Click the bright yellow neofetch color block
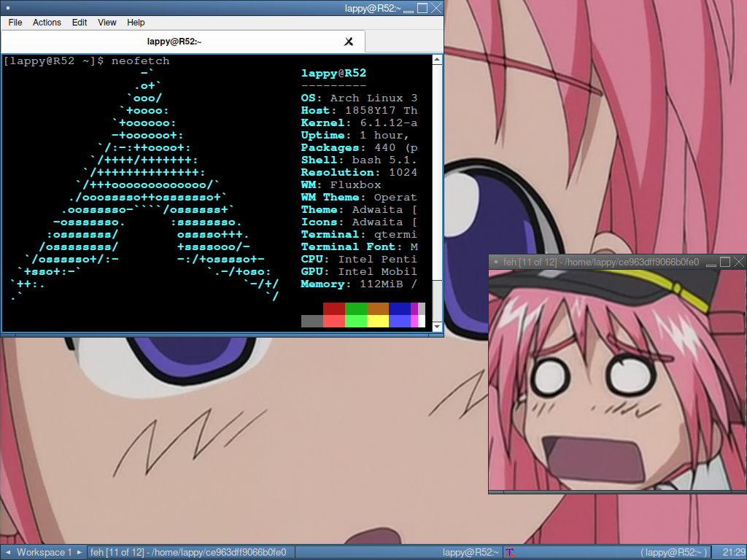 coord(378,321)
